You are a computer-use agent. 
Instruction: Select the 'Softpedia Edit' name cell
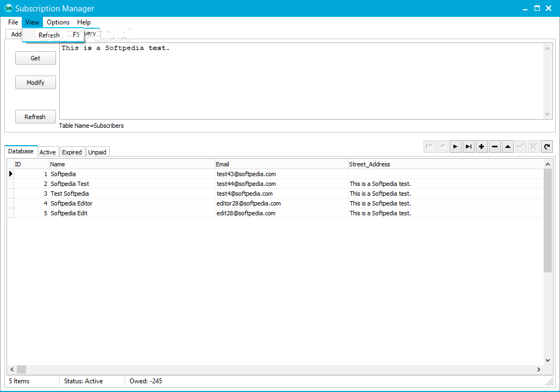pos(132,213)
